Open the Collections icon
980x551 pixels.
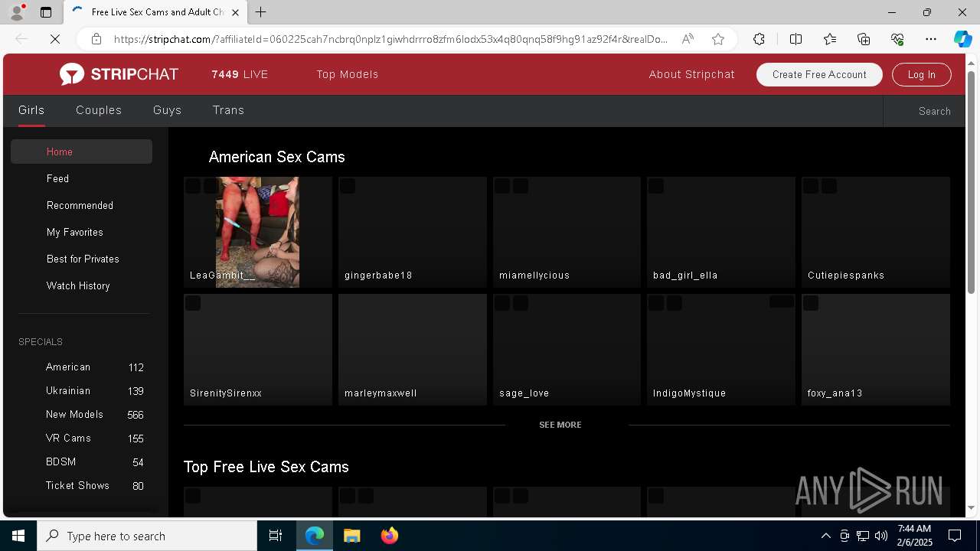point(864,39)
